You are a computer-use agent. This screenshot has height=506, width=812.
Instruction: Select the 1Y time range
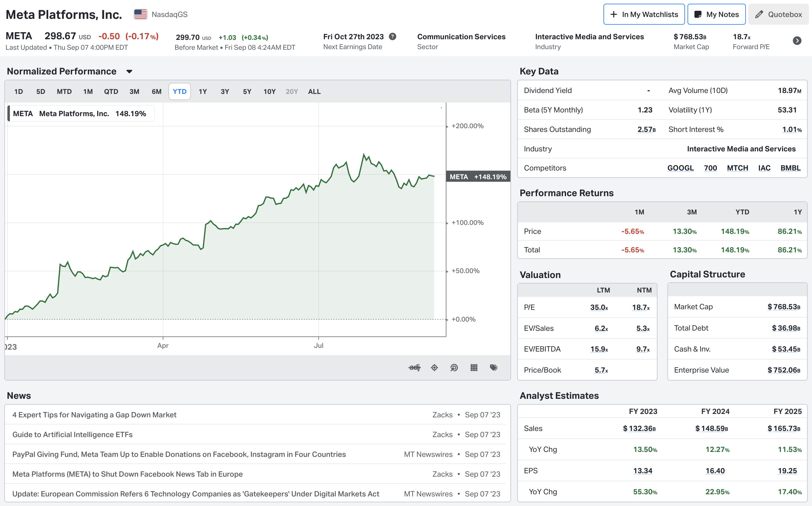coord(203,91)
